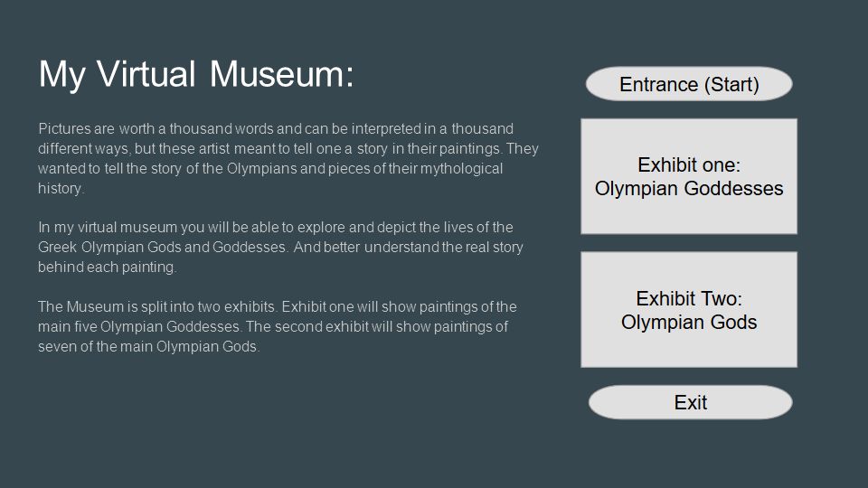This screenshot has width=868, height=488.
Task: Click the 'Olympian Gods' text on exhibit two
Action: pyautogui.click(x=689, y=322)
